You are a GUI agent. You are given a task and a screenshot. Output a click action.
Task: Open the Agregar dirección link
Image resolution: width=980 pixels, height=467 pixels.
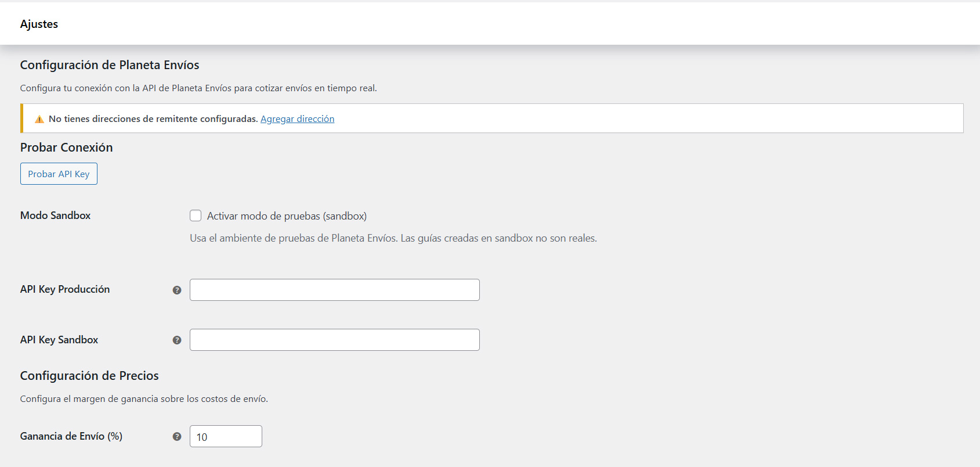click(x=297, y=118)
